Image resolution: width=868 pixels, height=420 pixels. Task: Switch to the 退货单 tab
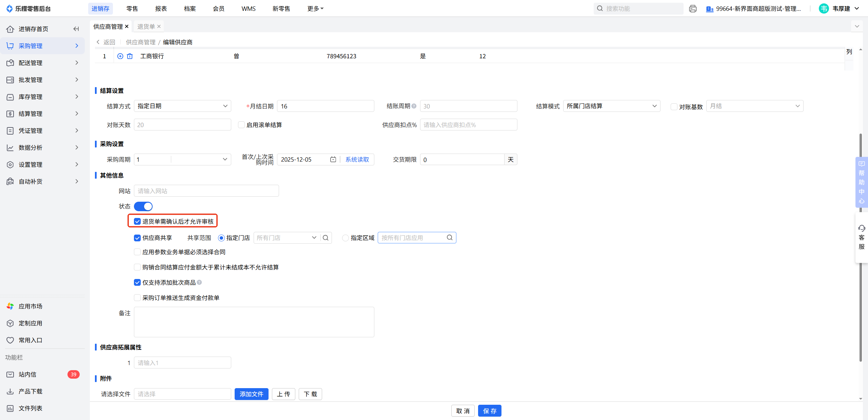coord(146,26)
